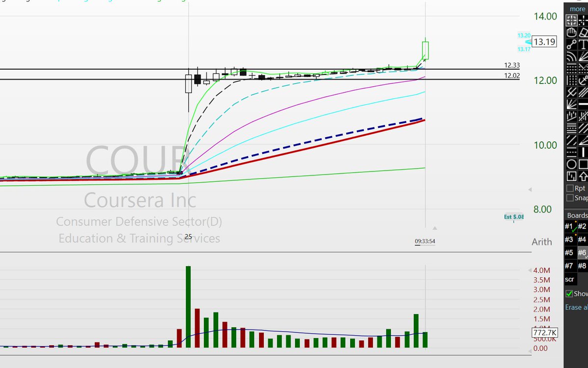Select the plain crosshair cursor tool

583,20
